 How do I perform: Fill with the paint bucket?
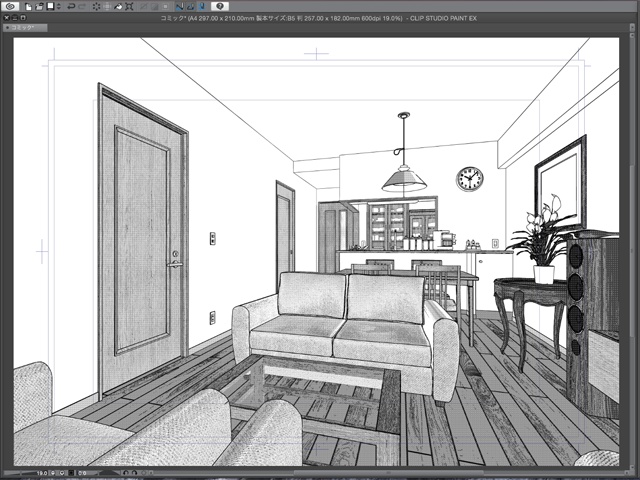click(118, 7)
